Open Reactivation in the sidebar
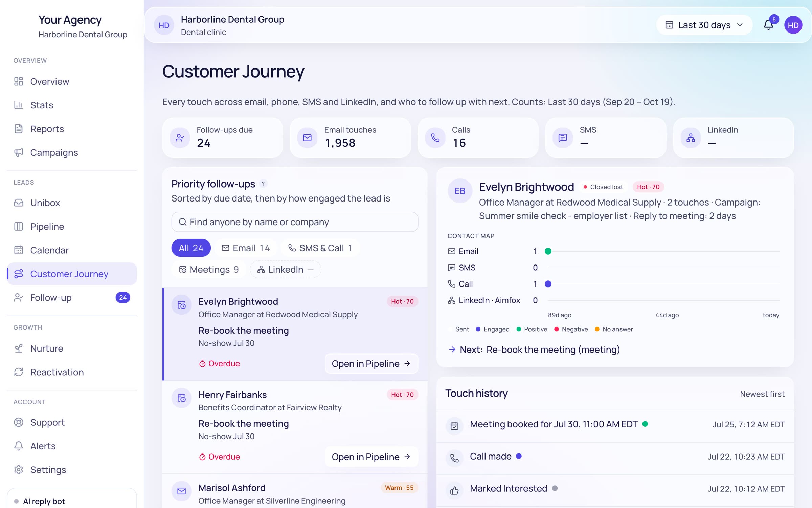The width and height of the screenshot is (812, 508). 72,372
